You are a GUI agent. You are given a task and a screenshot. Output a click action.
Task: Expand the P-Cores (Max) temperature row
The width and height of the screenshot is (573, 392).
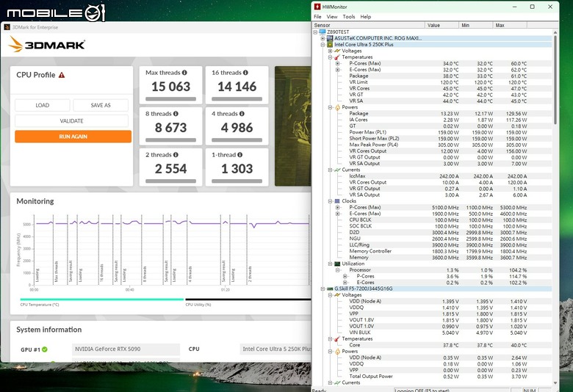click(x=337, y=63)
